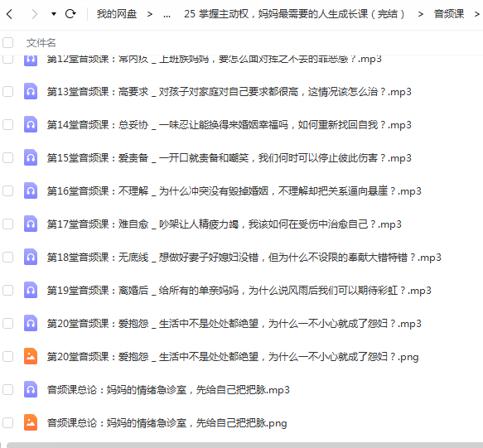
Task: Click the forward navigation arrow
Action: [x=35, y=14]
